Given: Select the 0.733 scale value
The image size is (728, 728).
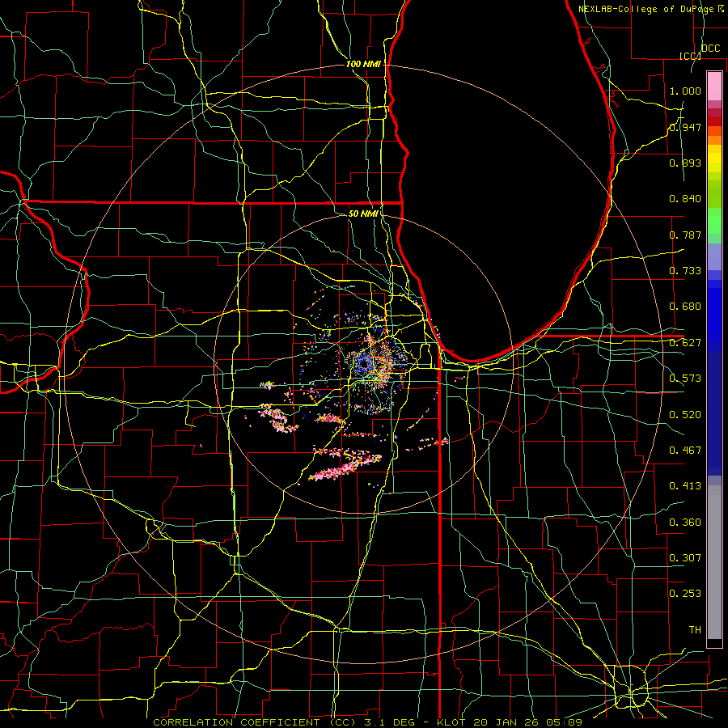Looking at the screenshot, I should click(685, 271).
